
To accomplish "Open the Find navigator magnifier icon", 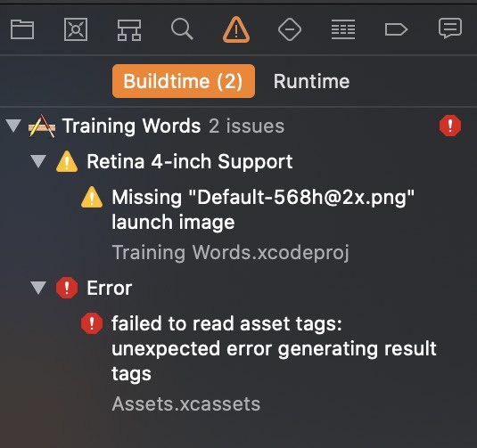I will click(x=182, y=29).
